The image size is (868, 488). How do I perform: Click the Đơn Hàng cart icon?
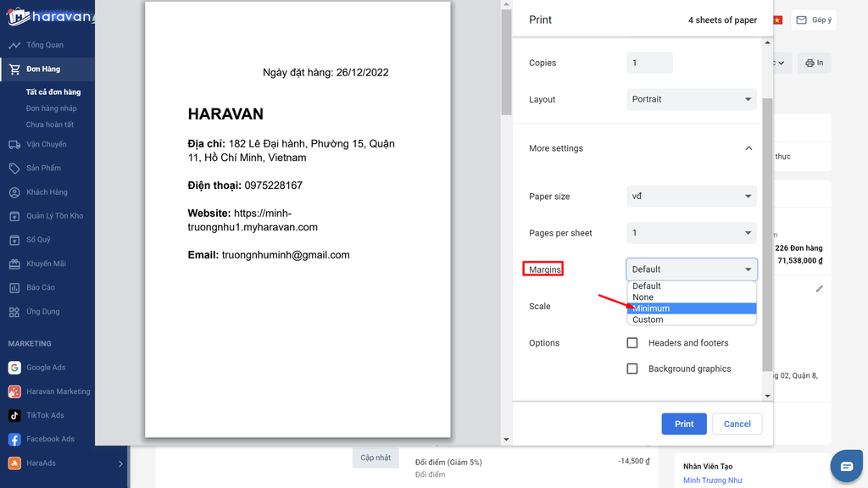14,69
